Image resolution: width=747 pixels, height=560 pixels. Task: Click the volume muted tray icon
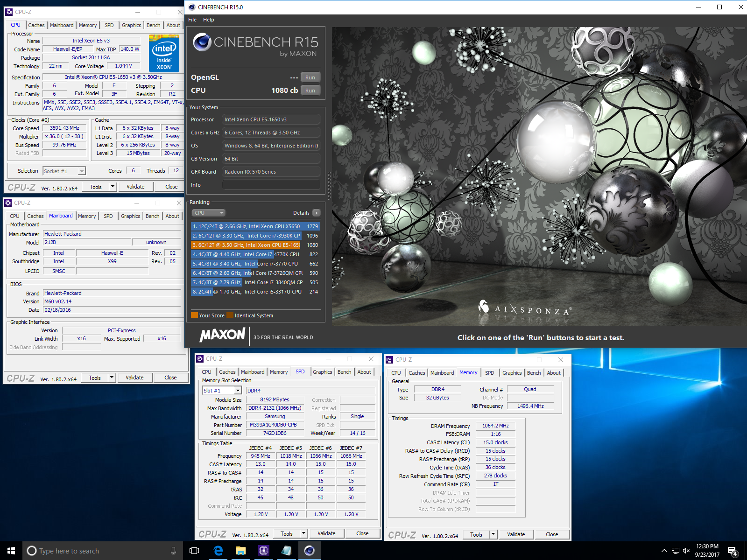[686, 551]
